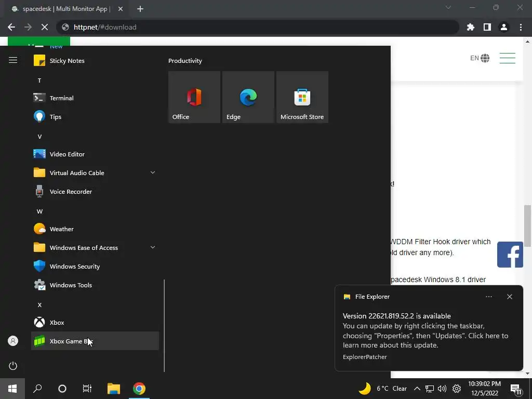Open the Chrome profile icon
The image size is (532, 399).
click(504, 27)
